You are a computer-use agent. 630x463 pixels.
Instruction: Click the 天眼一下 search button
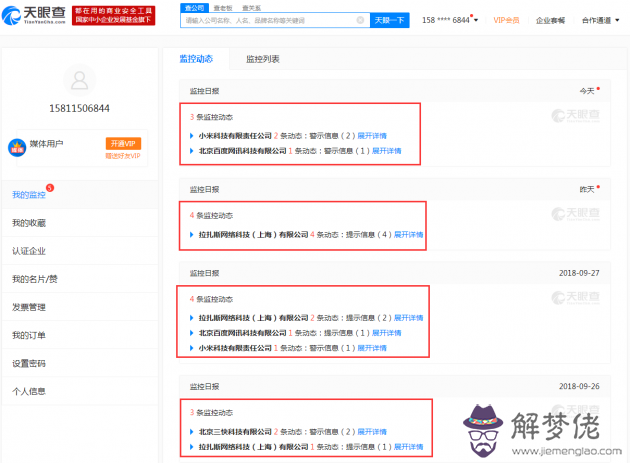click(389, 20)
